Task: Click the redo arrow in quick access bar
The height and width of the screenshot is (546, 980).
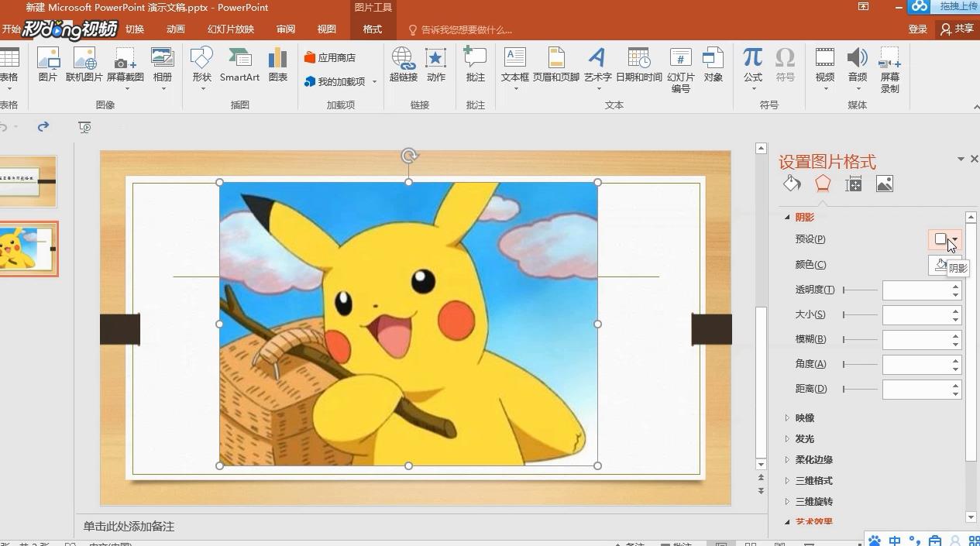Action: (x=43, y=126)
